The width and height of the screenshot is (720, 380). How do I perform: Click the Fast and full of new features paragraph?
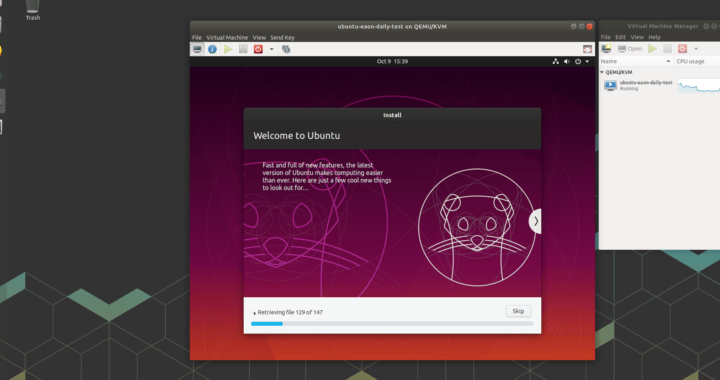pos(326,176)
